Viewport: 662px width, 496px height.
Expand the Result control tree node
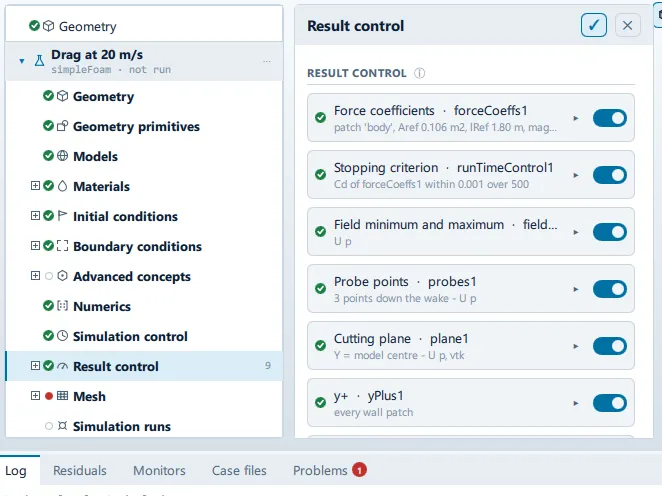[x=35, y=366]
